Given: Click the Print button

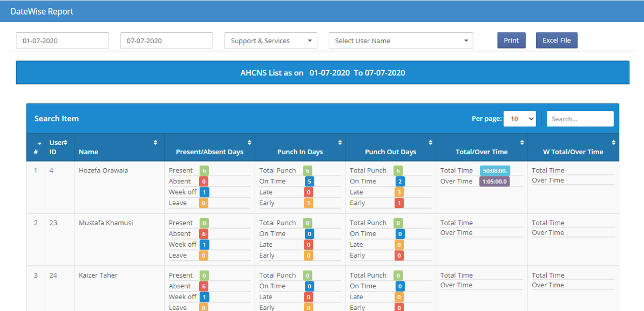Looking at the screenshot, I should pyautogui.click(x=511, y=40).
